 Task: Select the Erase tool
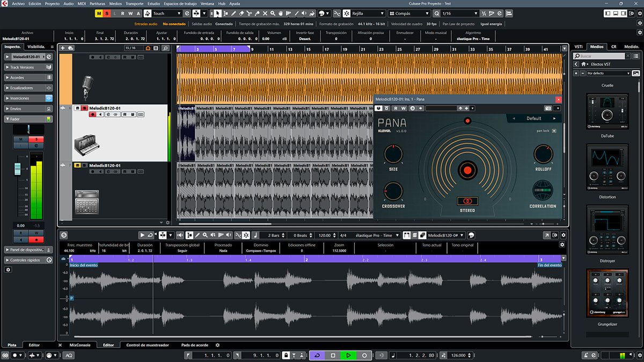(241, 13)
